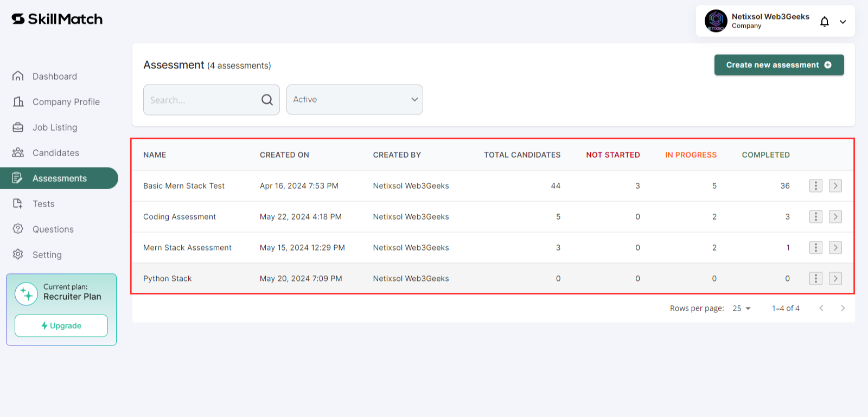Click the sparkle icon beside Current plan
Image resolution: width=868 pixels, height=417 pixels.
[x=27, y=294]
